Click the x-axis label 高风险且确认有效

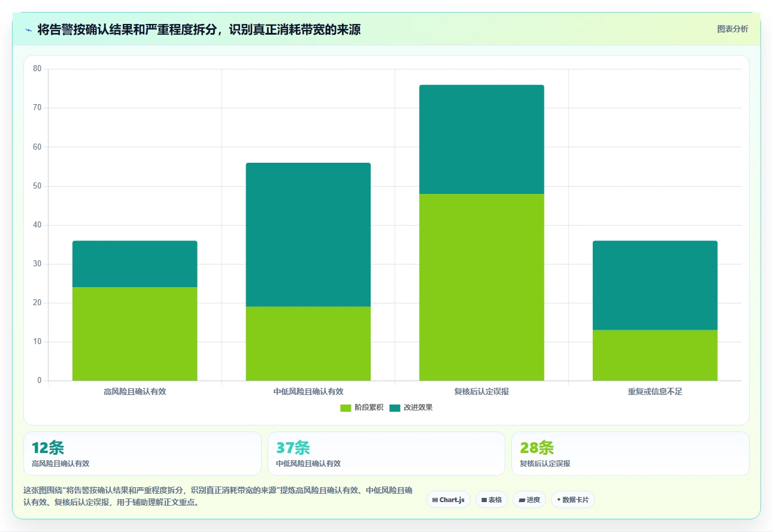point(135,392)
